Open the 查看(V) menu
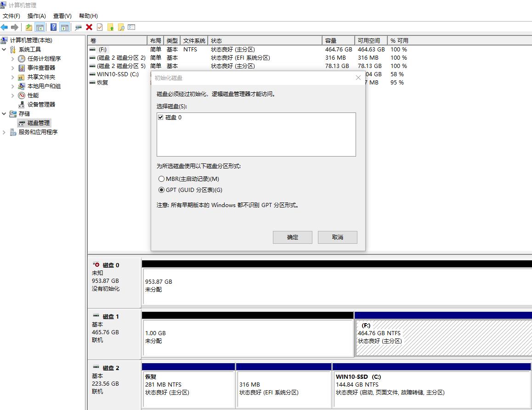Viewport: 532px width, 410px height. click(62, 16)
